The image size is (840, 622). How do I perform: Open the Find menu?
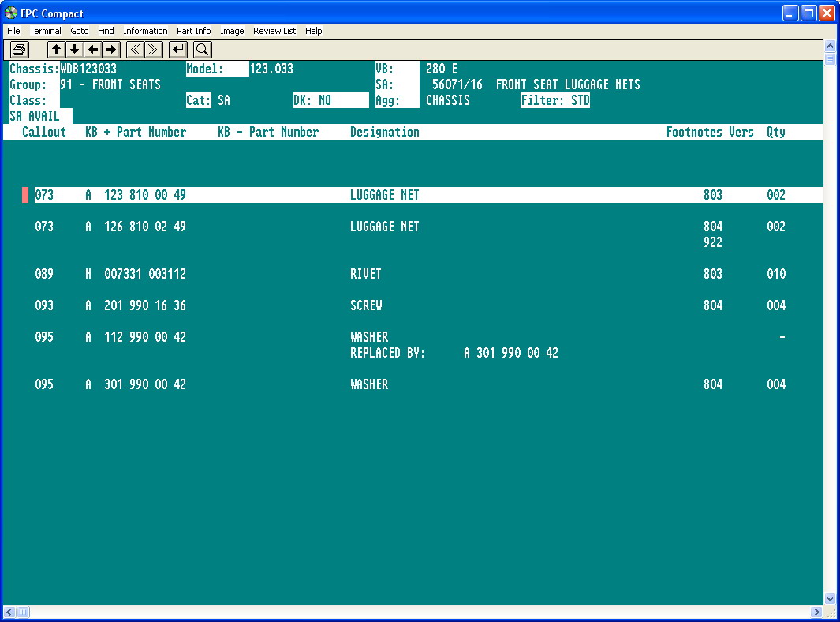[106, 31]
